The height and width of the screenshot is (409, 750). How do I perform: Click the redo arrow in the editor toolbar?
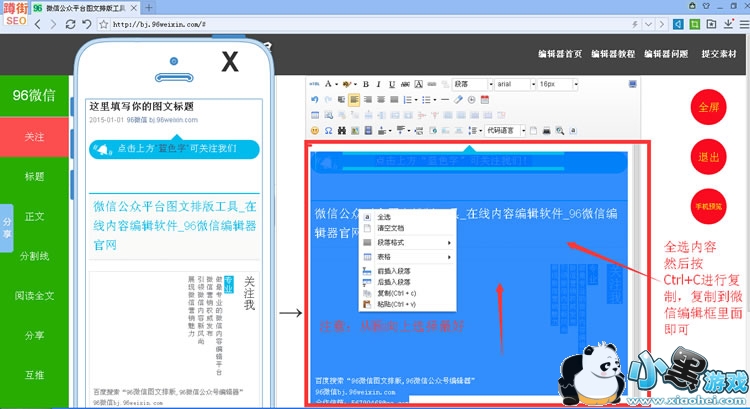tap(328, 99)
